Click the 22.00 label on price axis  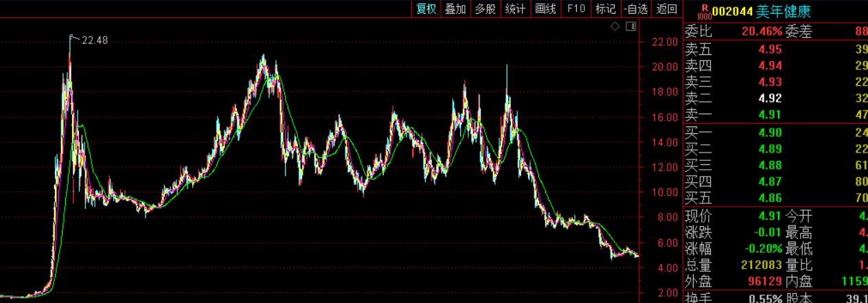click(x=664, y=42)
